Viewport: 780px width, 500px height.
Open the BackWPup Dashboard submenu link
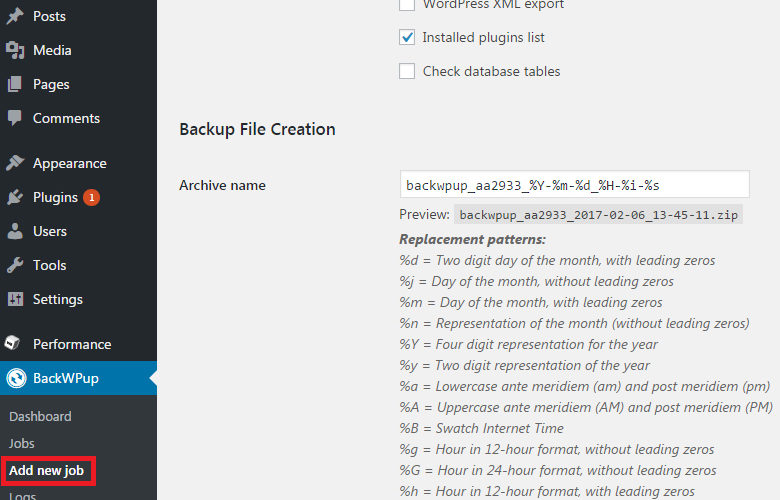40,416
